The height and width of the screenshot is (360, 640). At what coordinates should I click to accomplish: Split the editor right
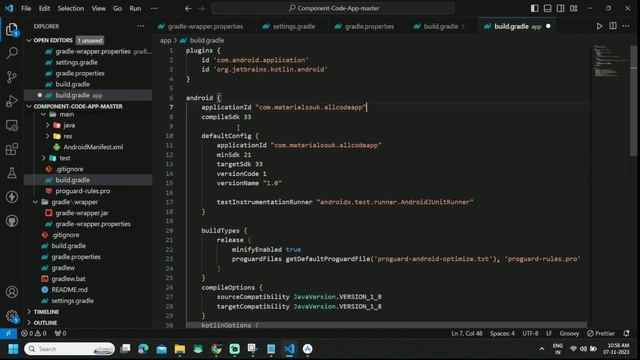coord(613,26)
